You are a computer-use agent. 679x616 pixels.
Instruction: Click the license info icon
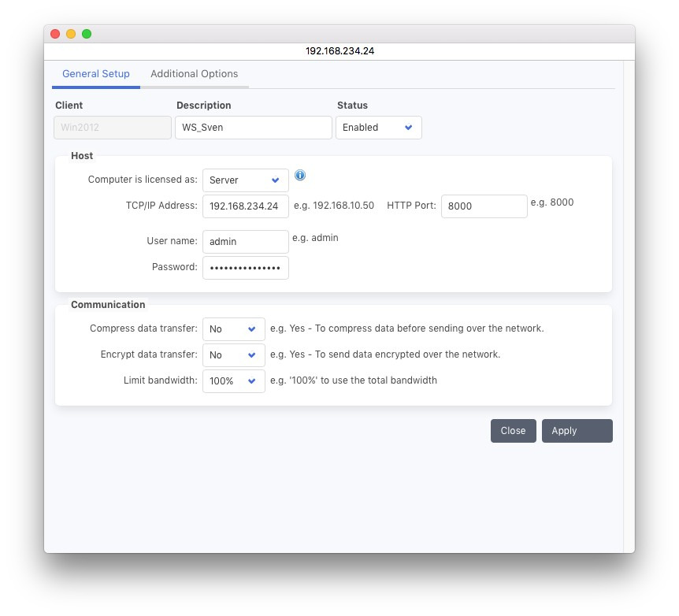tap(300, 176)
